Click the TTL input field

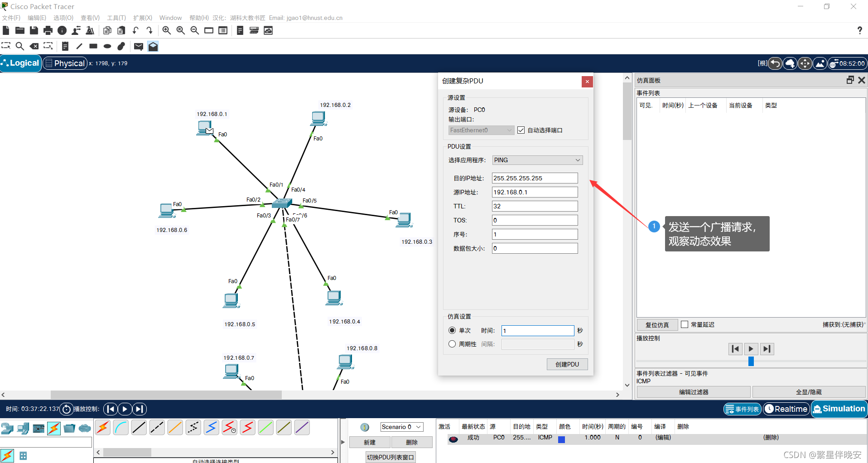click(535, 206)
